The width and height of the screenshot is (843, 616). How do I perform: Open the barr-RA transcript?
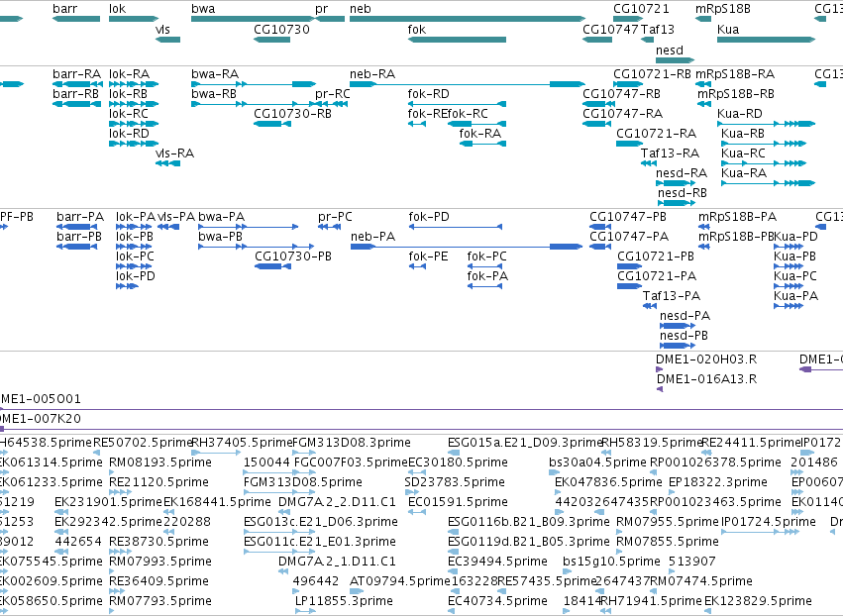click(77, 84)
